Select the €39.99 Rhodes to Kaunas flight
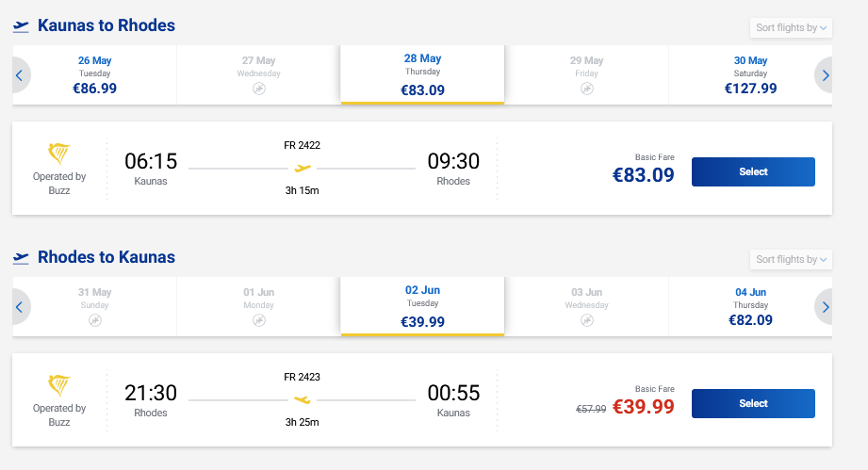The height and width of the screenshot is (470, 868). click(x=753, y=404)
